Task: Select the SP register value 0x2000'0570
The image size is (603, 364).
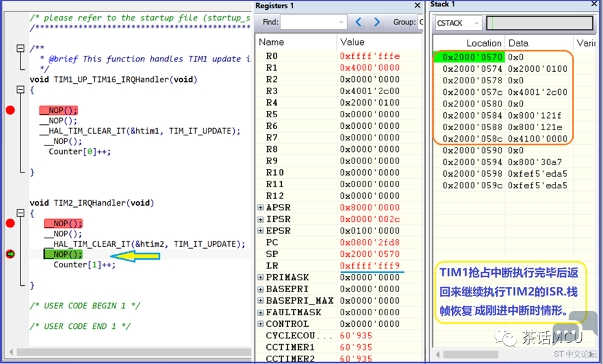Action: [370, 254]
